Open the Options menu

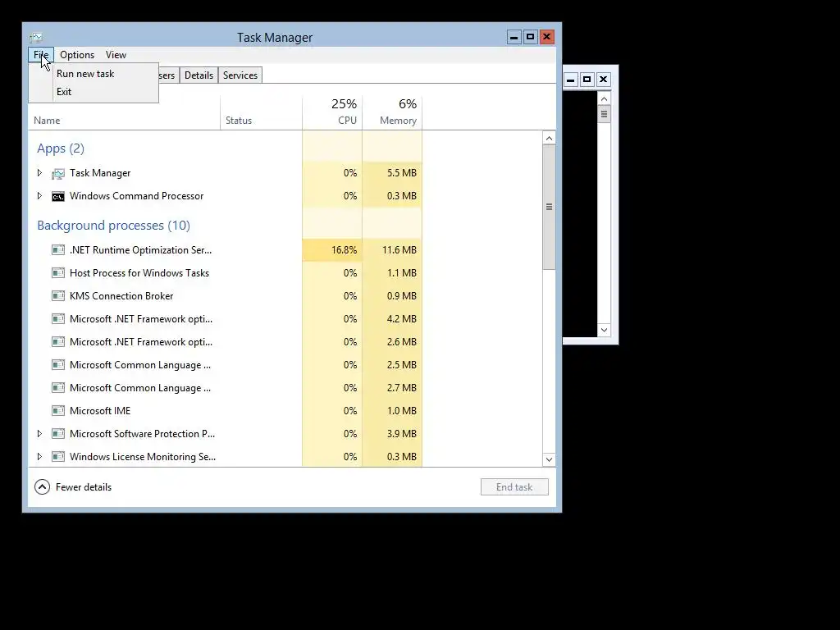77,55
